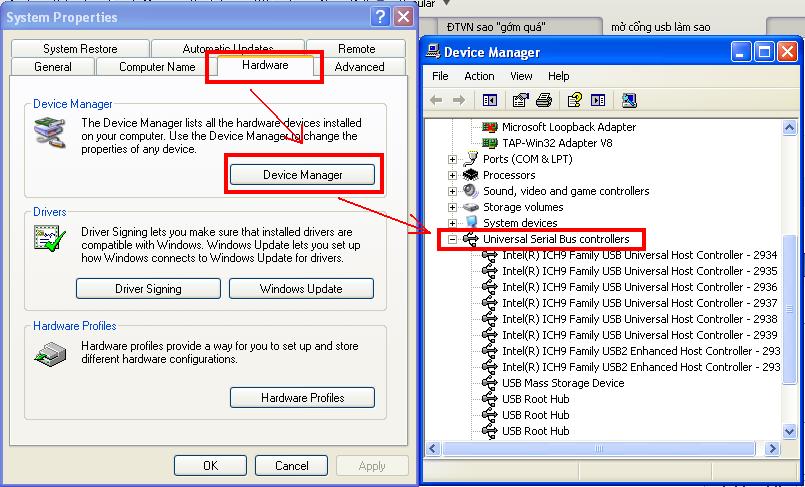
Task: Click OK in System Properties
Action: 210,465
